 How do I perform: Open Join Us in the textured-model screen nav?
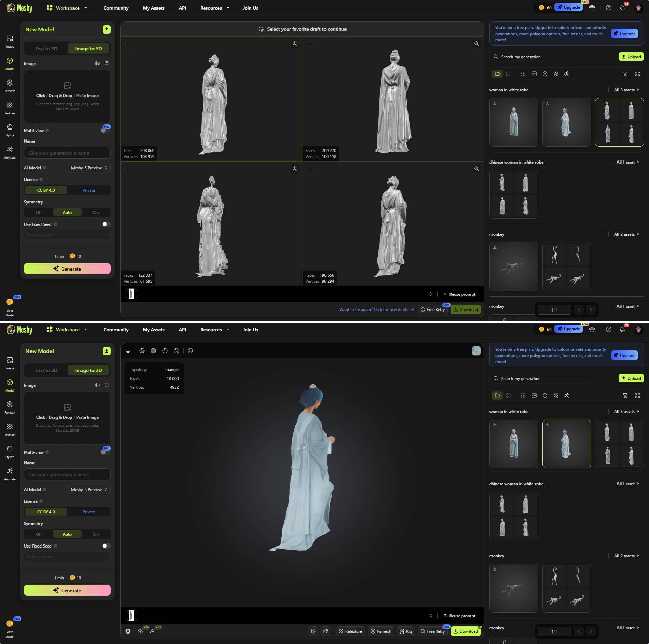pyautogui.click(x=250, y=330)
